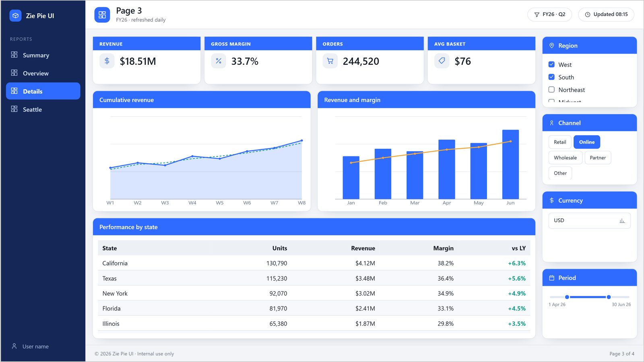Select the Details report page
This screenshot has height=362, width=644.
click(43, 91)
